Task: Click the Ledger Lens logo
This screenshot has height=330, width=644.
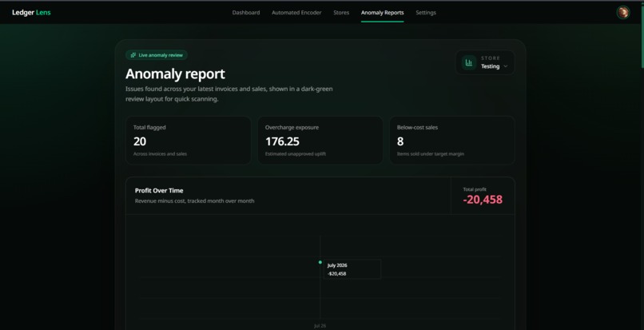Action: tap(31, 12)
